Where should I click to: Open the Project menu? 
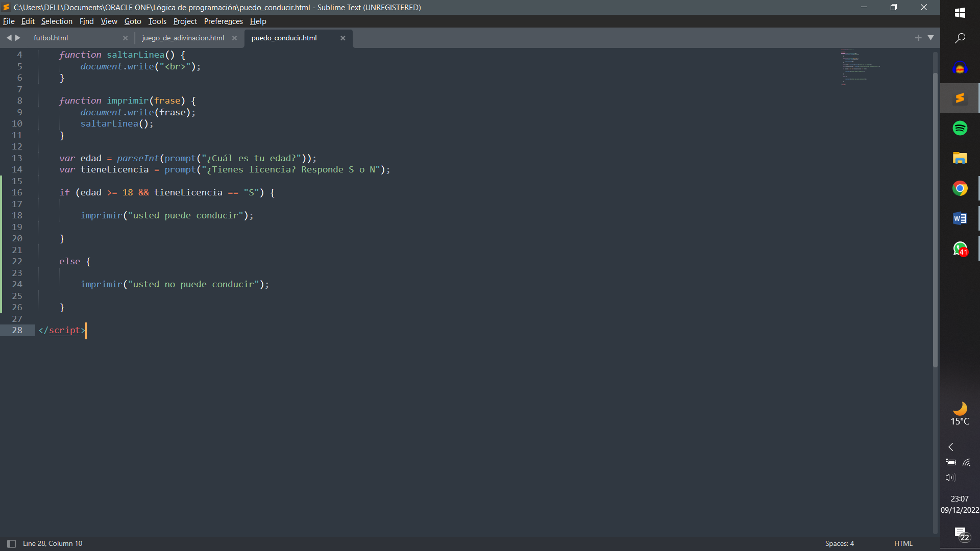click(185, 21)
